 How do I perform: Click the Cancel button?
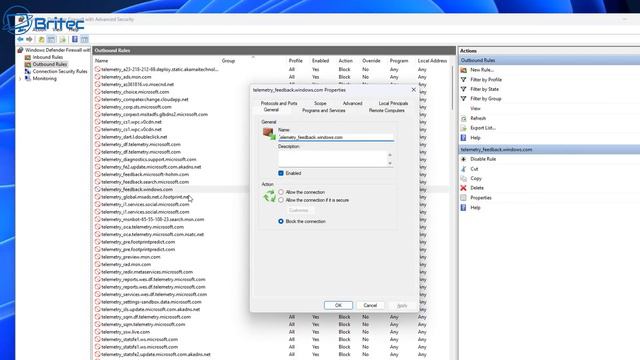(x=370, y=305)
